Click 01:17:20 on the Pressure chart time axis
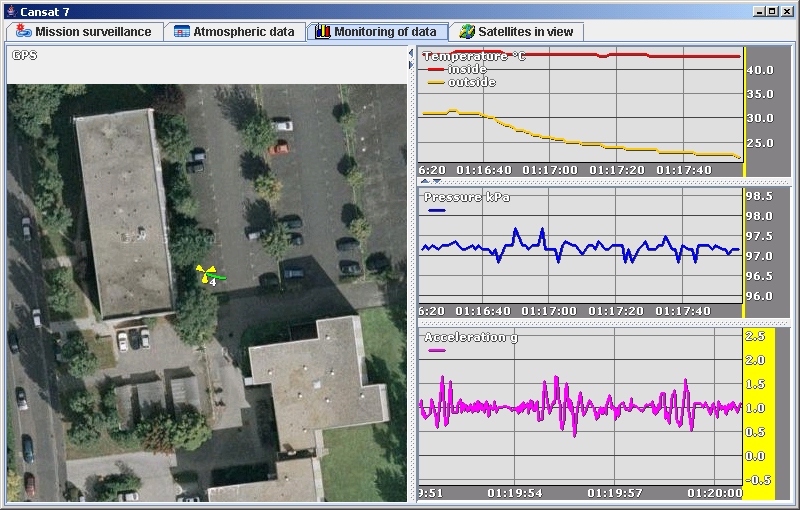800x510 pixels. coord(616,311)
